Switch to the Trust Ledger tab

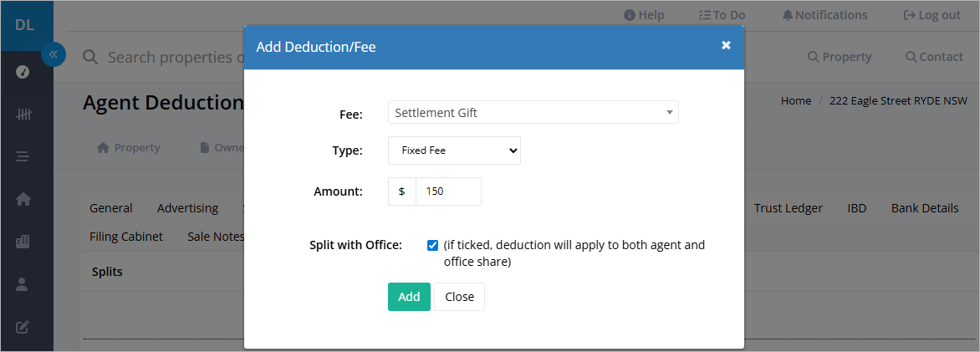click(789, 208)
